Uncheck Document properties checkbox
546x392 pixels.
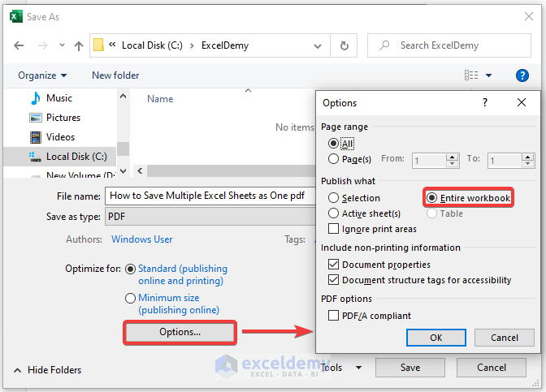coord(333,265)
